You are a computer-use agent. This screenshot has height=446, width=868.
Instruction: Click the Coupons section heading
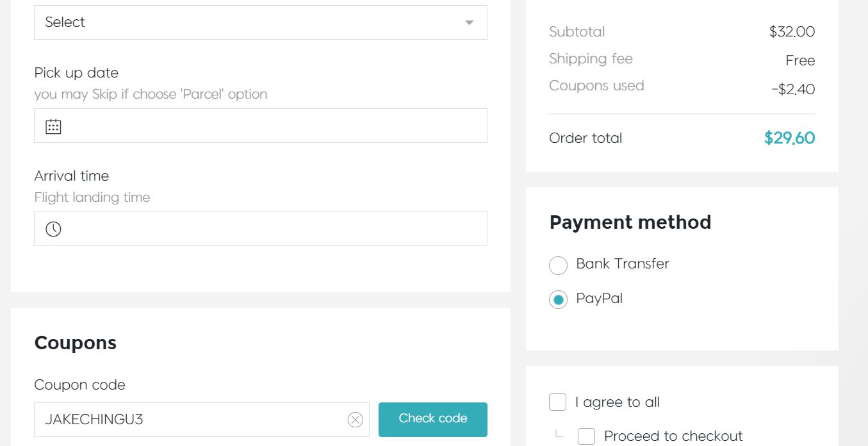(x=76, y=343)
